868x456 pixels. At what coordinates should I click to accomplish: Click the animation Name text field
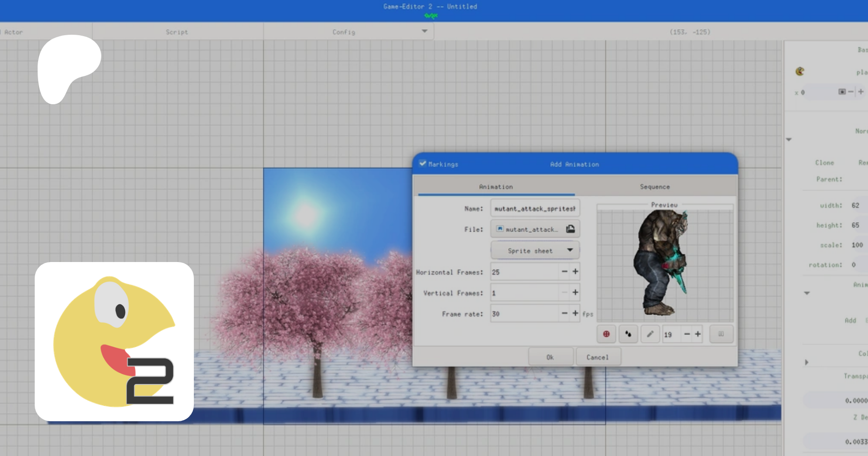534,208
